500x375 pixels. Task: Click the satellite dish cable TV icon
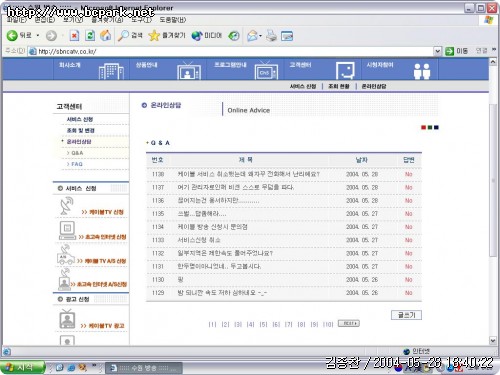[67, 206]
